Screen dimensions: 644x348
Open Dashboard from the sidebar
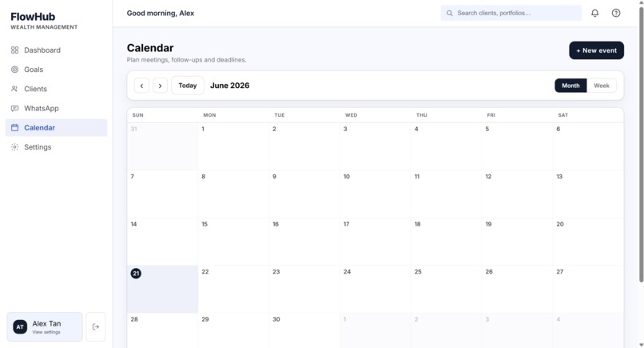point(56,50)
